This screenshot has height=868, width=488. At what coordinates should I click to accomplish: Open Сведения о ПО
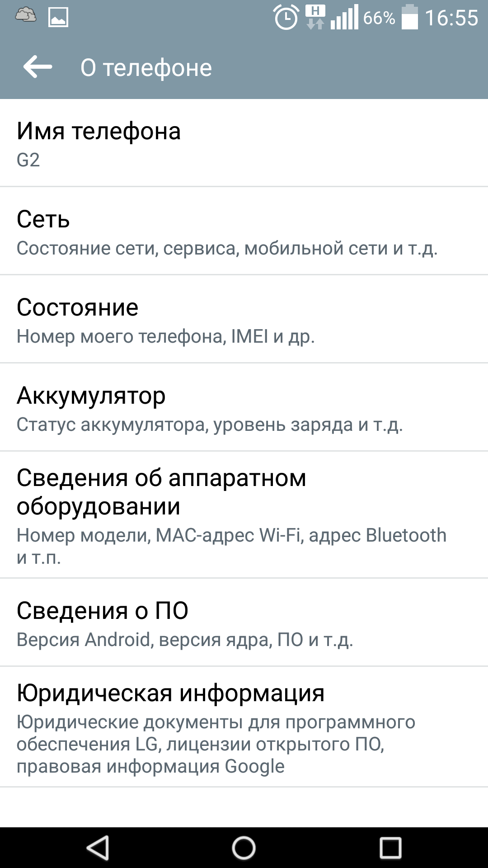[244, 622]
